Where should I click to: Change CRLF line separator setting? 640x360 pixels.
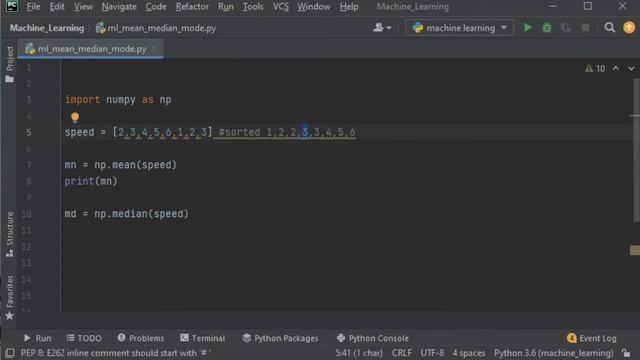402,353
